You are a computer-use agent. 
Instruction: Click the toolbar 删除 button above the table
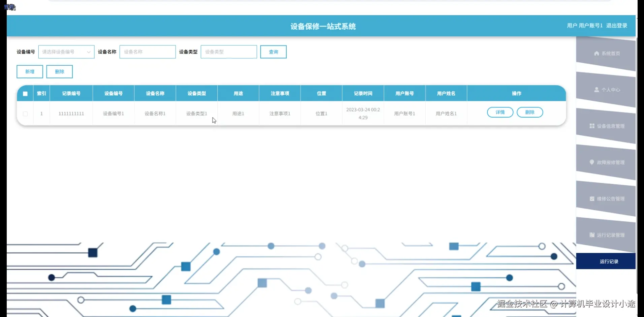[59, 71]
